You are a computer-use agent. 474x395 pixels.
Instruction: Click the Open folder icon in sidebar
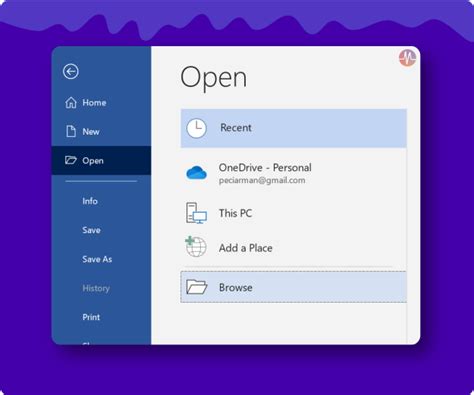(x=71, y=160)
